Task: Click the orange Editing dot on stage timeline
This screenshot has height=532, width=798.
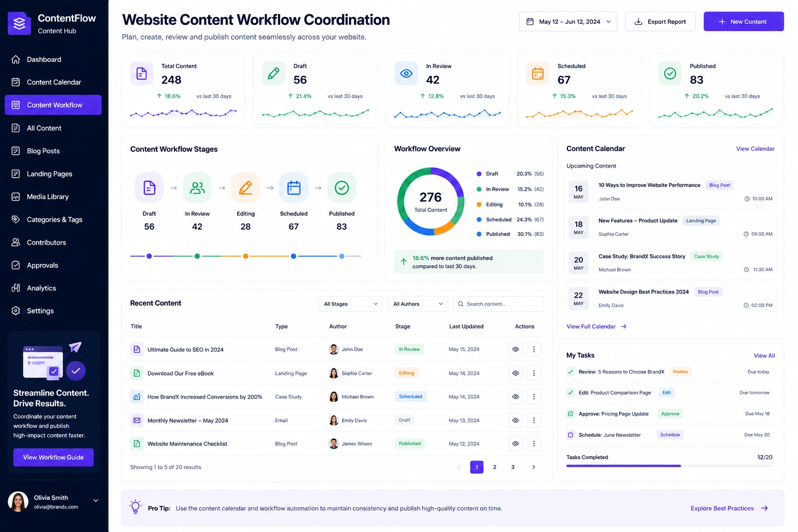Action: point(246,256)
